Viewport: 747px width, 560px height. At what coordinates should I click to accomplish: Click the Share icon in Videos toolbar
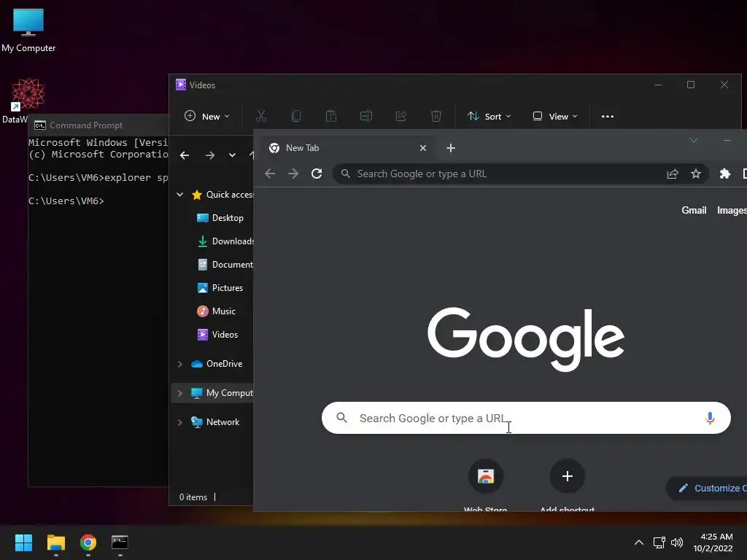coord(401,116)
